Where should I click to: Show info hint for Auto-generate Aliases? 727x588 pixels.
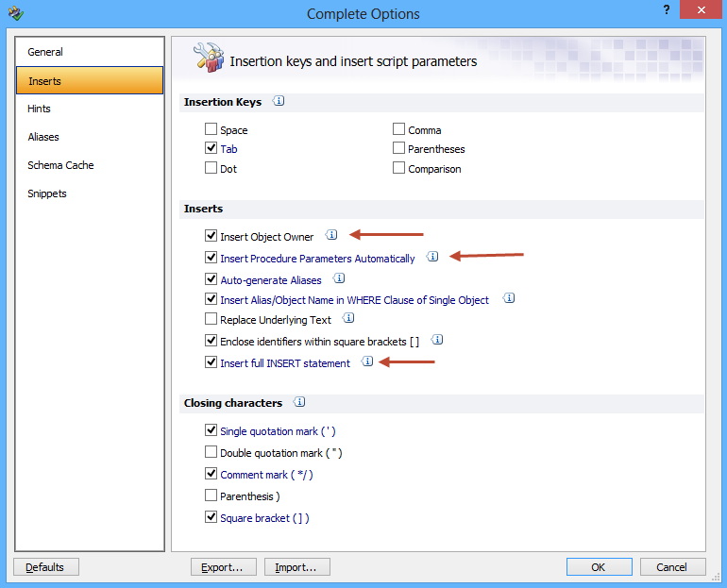coord(339,278)
